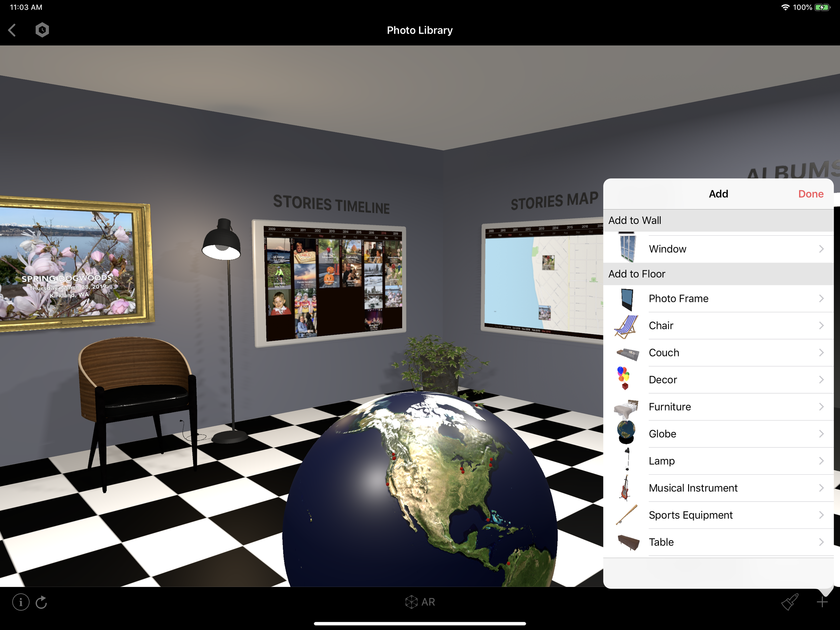Click the globe thumbnail icon
The width and height of the screenshot is (840, 630).
pos(626,432)
